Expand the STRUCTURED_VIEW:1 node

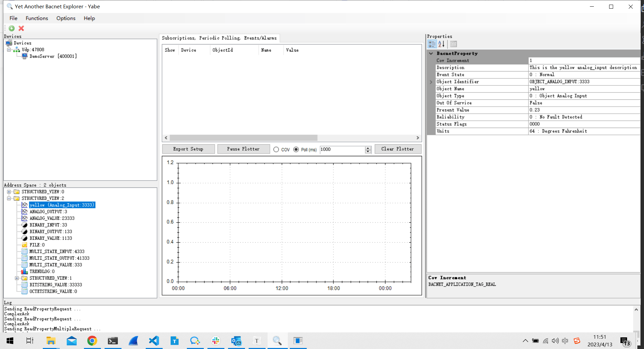tap(17, 278)
